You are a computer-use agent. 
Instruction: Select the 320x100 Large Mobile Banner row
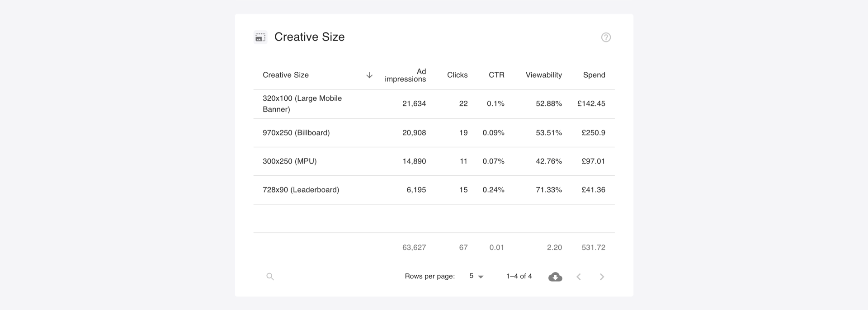tap(434, 104)
